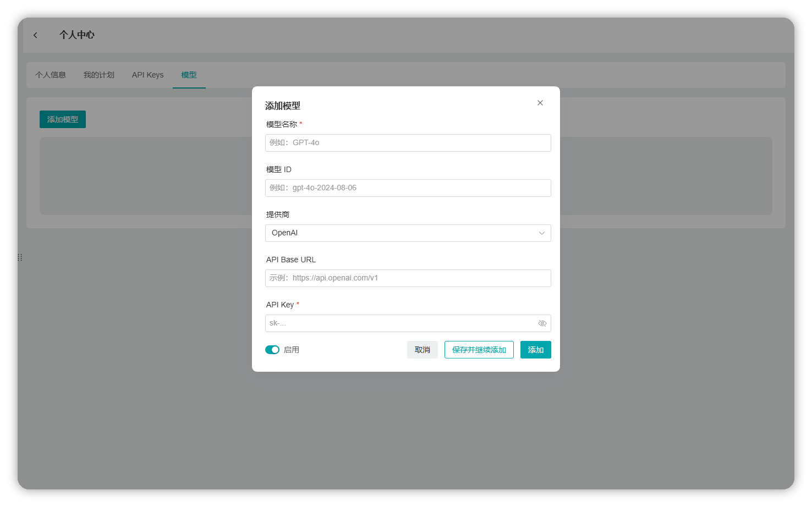Click the sidebar drag handle dots
This screenshot has width=812, height=507.
(20, 257)
